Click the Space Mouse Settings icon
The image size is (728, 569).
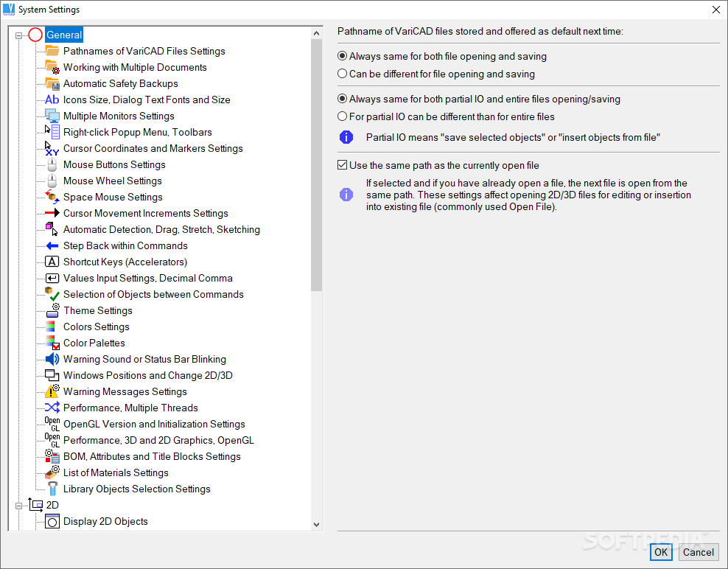[52, 197]
